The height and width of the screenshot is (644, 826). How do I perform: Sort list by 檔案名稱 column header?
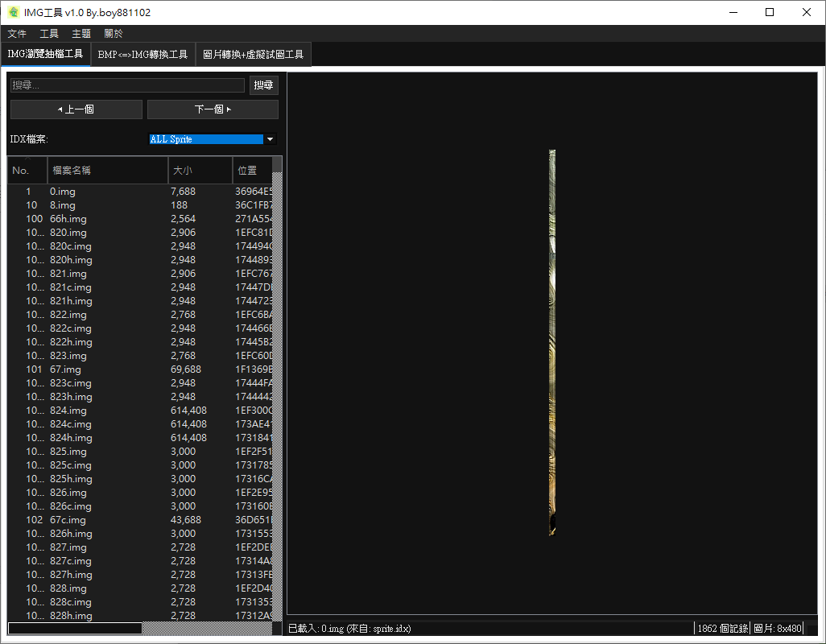coord(107,170)
